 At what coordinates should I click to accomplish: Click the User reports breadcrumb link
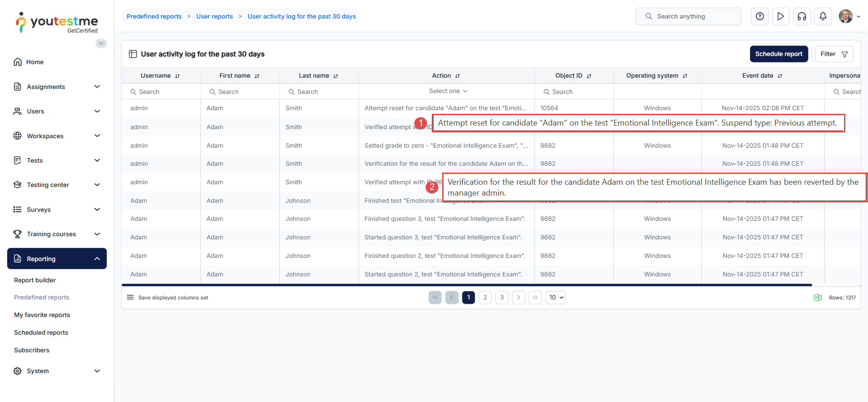[214, 16]
